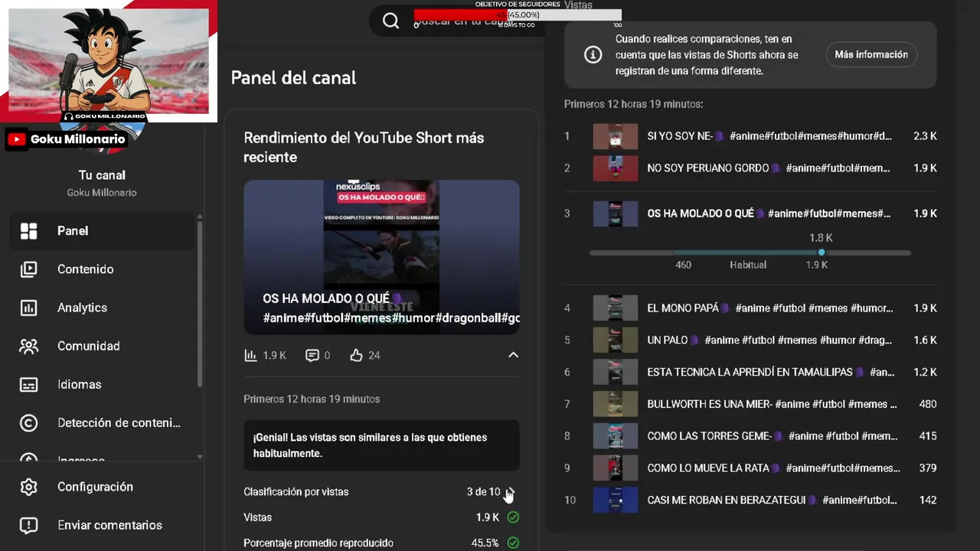The image size is (980, 551).
Task: Click the Goku Millonario stream overlay image
Action: point(109,61)
